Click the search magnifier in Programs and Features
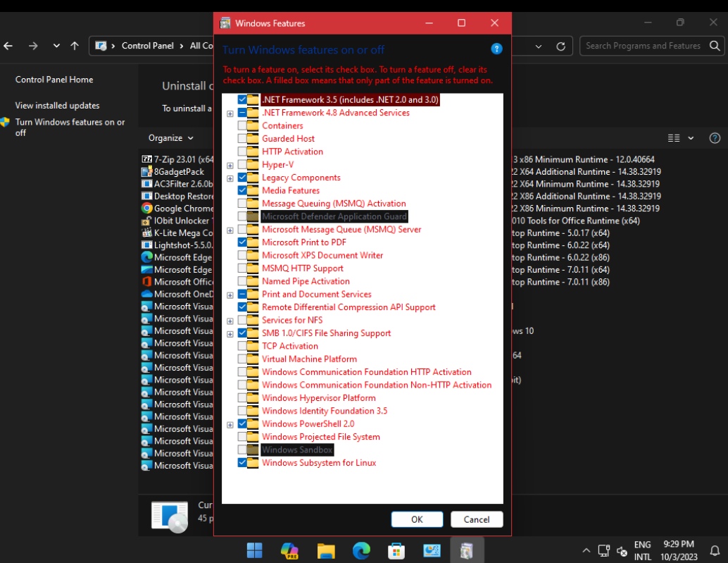This screenshot has height=563, width=728. tap(715, 46)
